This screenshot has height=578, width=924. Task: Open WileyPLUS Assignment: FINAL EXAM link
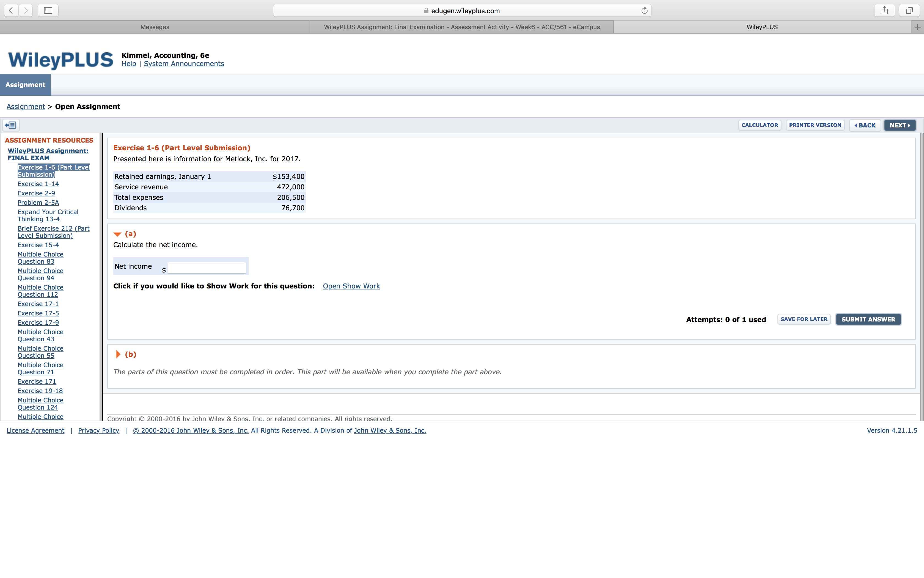[48, 154]
